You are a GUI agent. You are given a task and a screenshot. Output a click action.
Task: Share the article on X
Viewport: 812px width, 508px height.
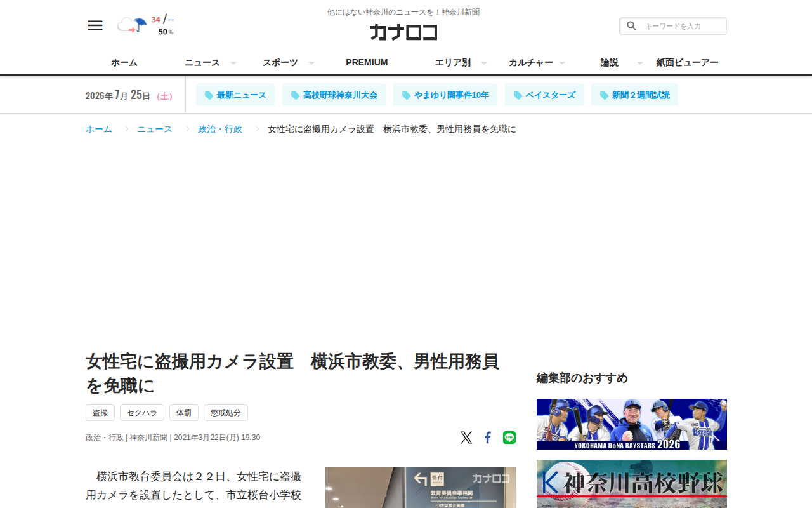[466, 438]
